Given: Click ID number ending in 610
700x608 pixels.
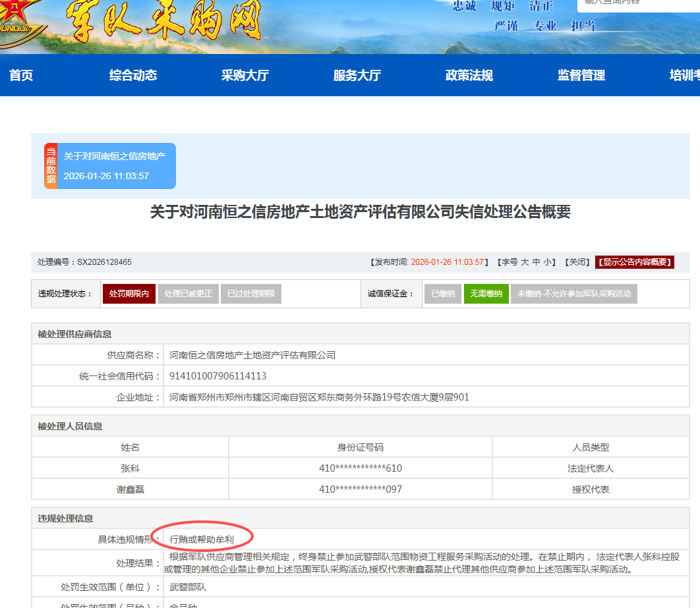Looking at the screenshot, I should point(361,468).
